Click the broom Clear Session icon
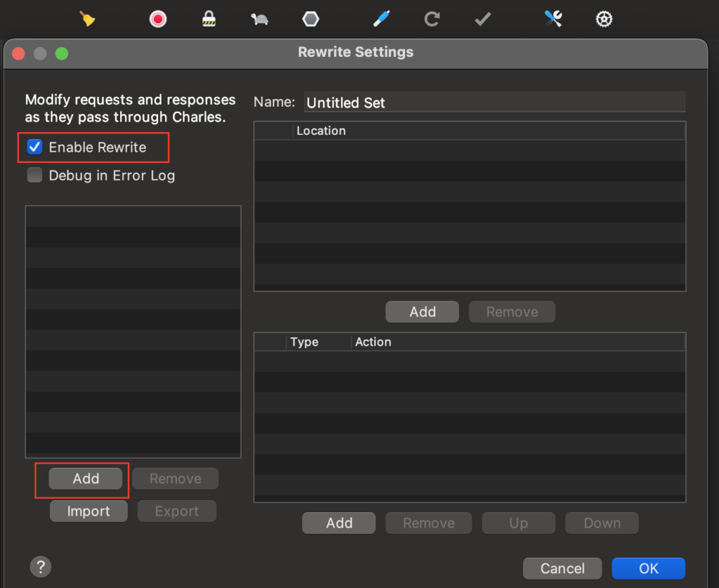The width and height of the screenshot is (719, 588). 87,19
